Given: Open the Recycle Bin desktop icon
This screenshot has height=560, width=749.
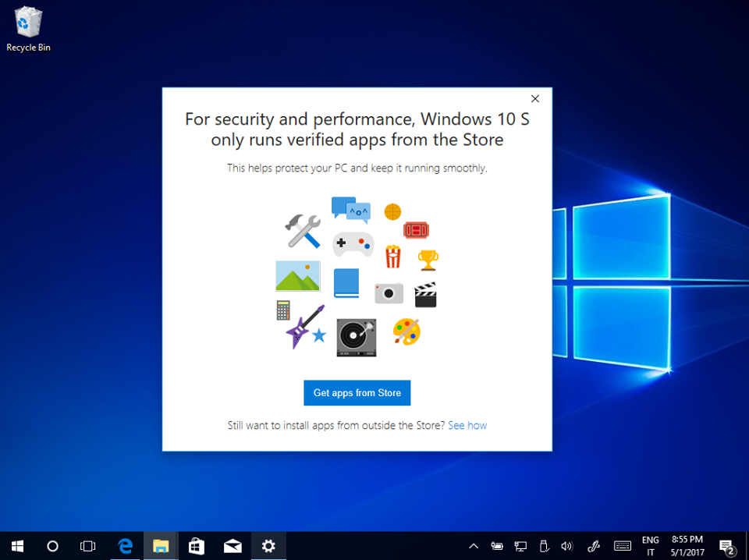Looking at the screenshot, I should [28, 29].
